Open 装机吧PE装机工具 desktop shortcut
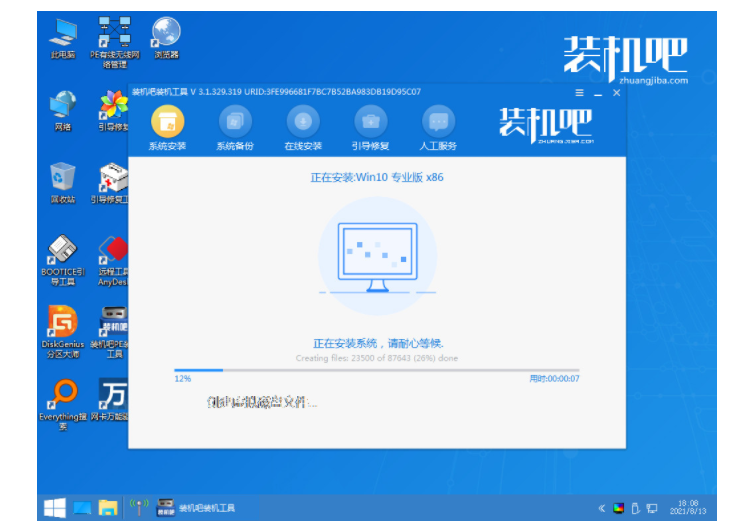The height and width of the screenshot is (529, 734). click(110, 332)
